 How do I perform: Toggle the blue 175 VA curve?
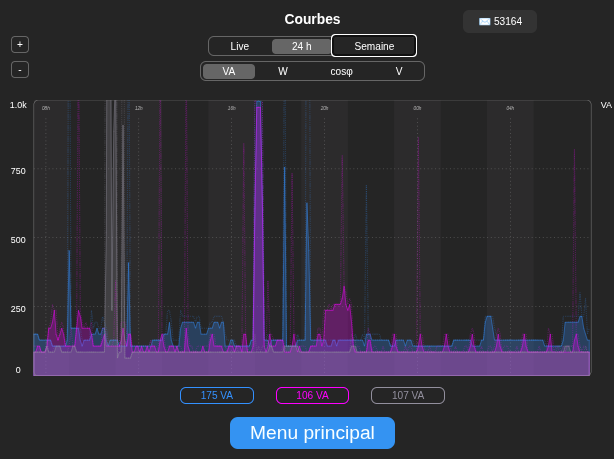point(217,395)
